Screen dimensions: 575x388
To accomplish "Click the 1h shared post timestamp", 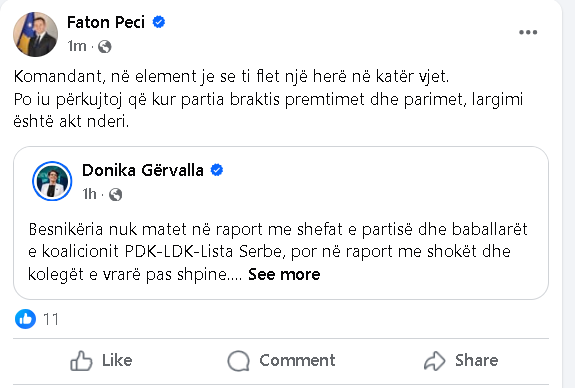I will tap(89, 194).
